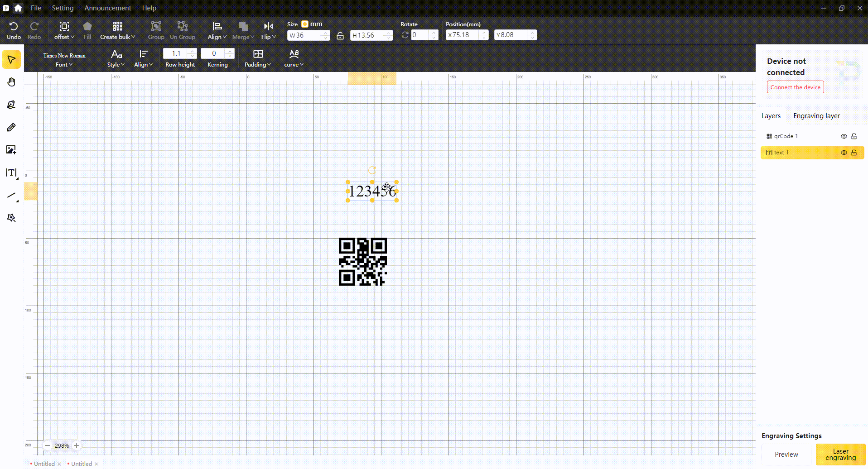The image size is (868, 469).
Task: Click the Undo icon
Action: tap(14, 26)
